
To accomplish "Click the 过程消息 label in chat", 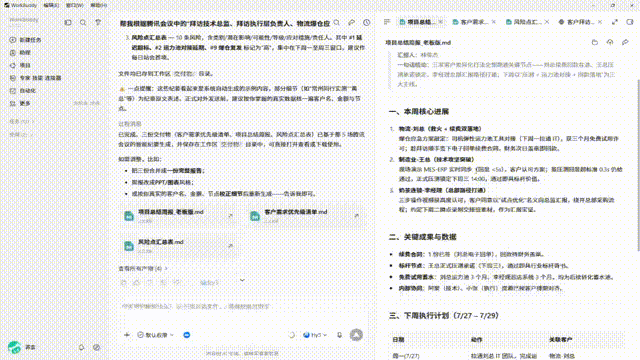I will 129,124.
